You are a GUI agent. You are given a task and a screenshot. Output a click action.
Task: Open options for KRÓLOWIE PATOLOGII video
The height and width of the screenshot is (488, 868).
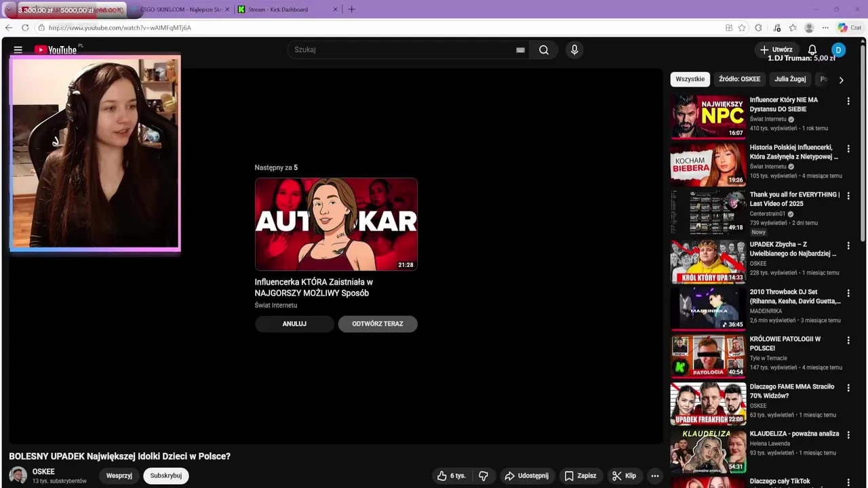(848, 341)
